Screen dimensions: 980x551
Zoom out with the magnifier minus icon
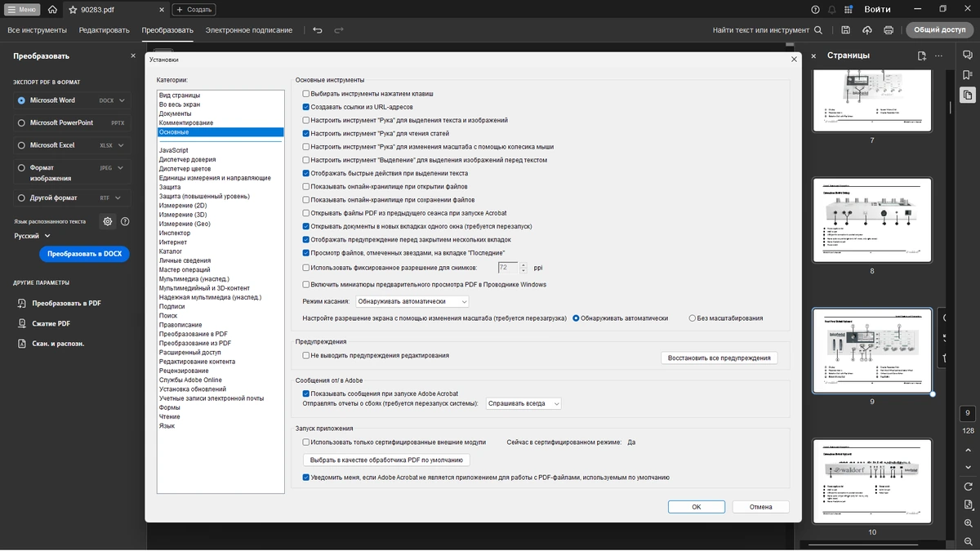[968, 540]
